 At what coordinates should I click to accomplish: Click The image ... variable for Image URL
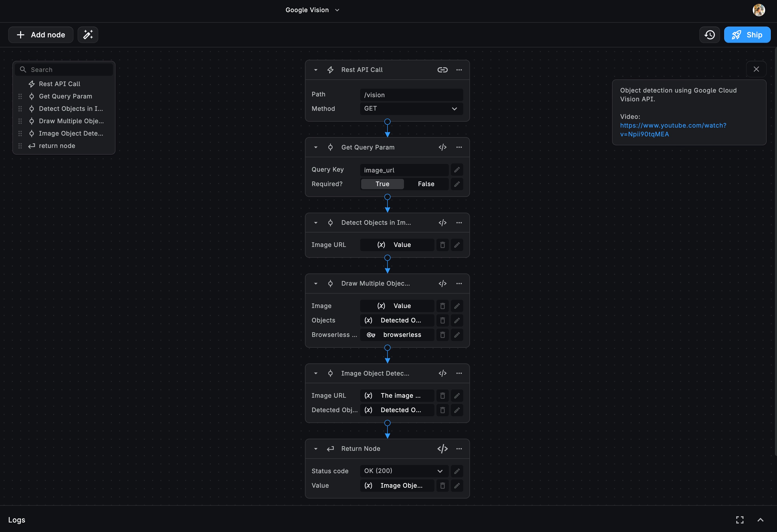click(397, 396)
